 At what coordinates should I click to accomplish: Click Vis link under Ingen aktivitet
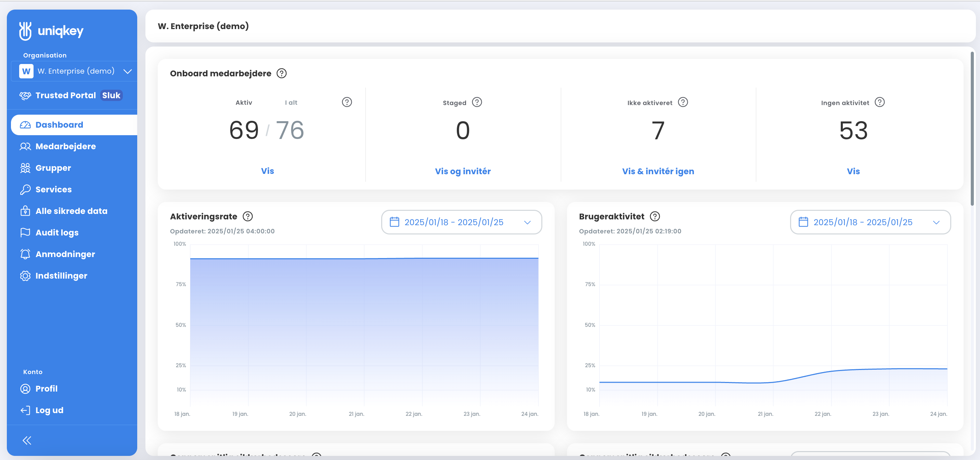click(853, 171)
